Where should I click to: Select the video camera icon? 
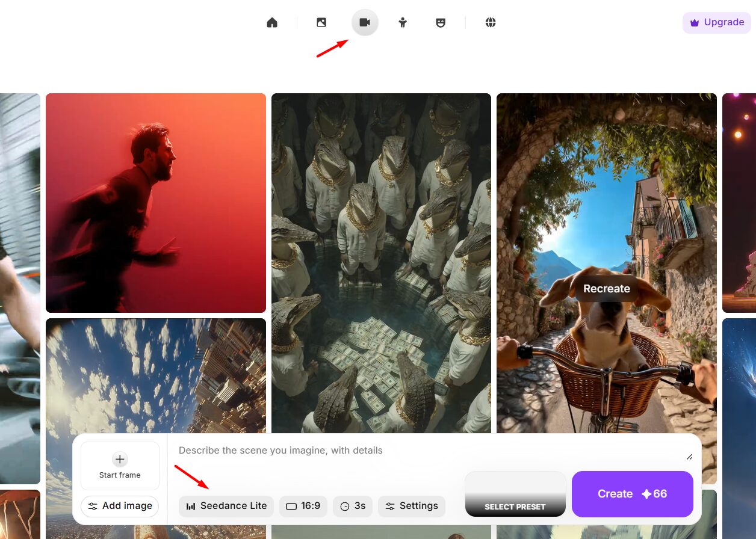(x=365, y=23)
